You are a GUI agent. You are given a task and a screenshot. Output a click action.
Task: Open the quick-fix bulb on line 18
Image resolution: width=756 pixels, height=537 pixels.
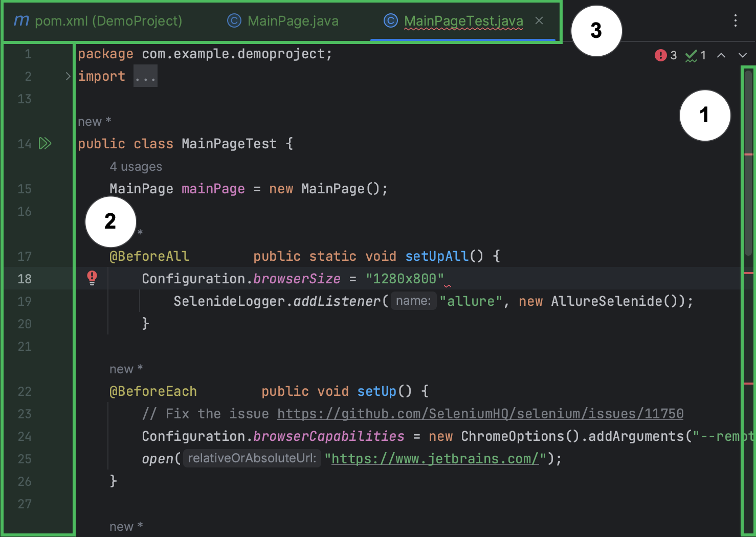tap(92, 278)
